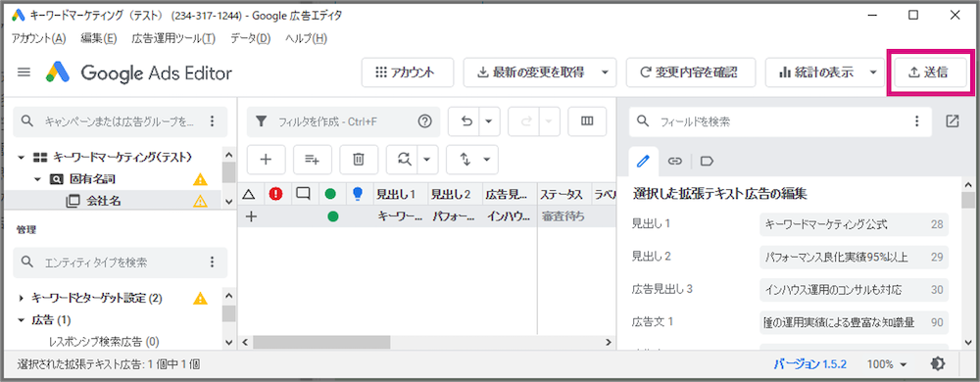
Task: Switch to the link URL options tab
Action: (674, 161)
